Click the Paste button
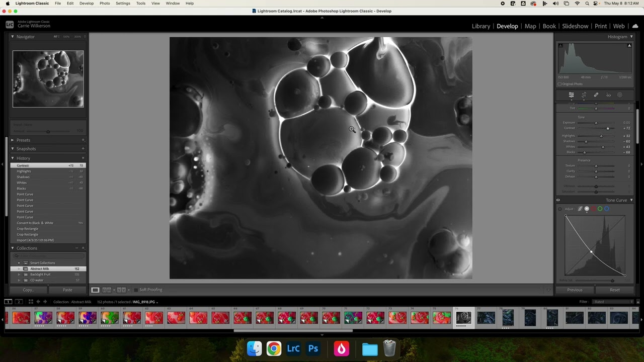 (x=67, y=290)
